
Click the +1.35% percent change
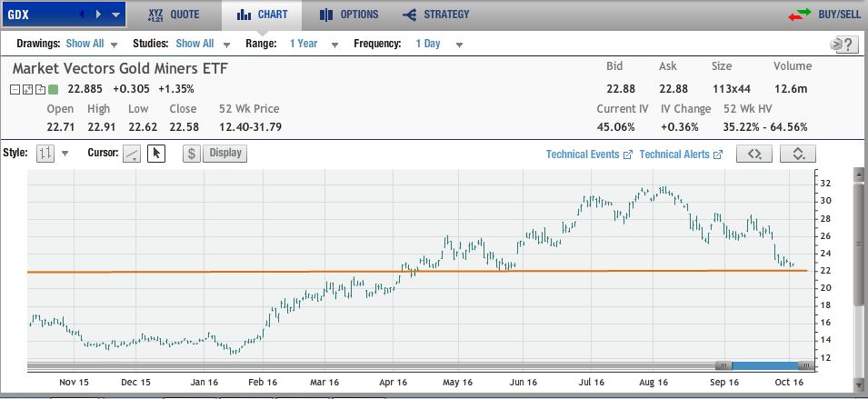point(176,89)
